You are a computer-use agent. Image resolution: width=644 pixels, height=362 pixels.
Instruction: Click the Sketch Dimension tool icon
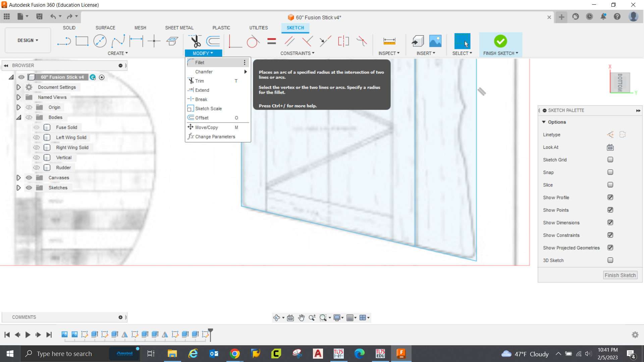136,41
